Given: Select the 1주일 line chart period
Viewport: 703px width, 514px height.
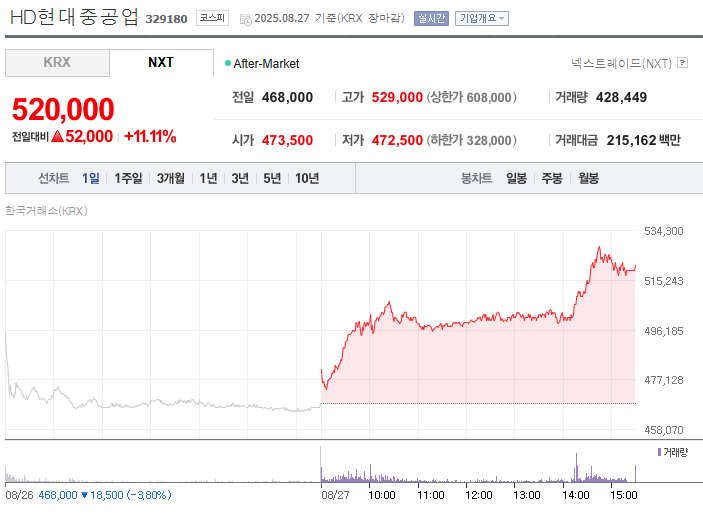Looking at the screenshot, I should (x=128, y=179).
